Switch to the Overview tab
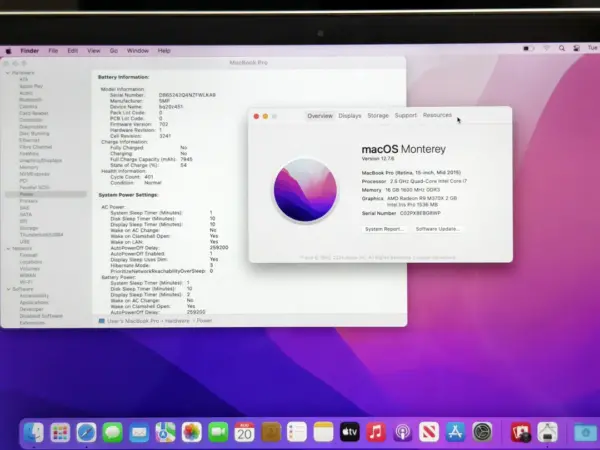 pos(320,116)
